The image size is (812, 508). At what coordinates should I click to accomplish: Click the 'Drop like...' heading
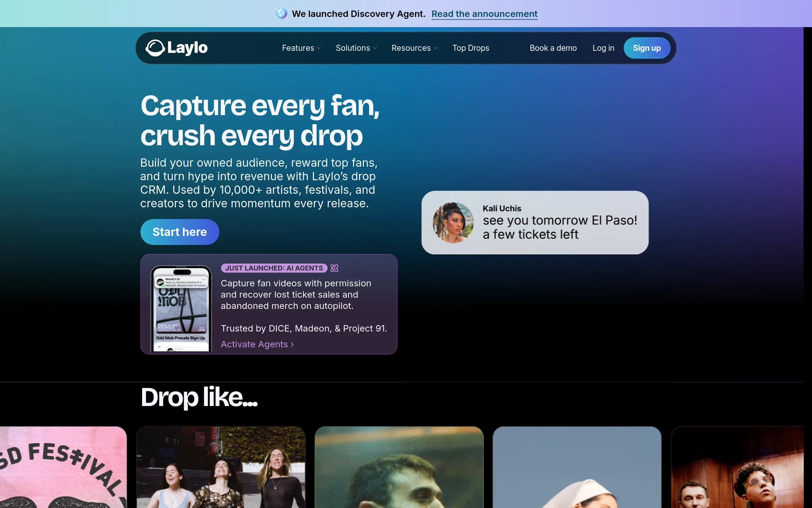199,397
